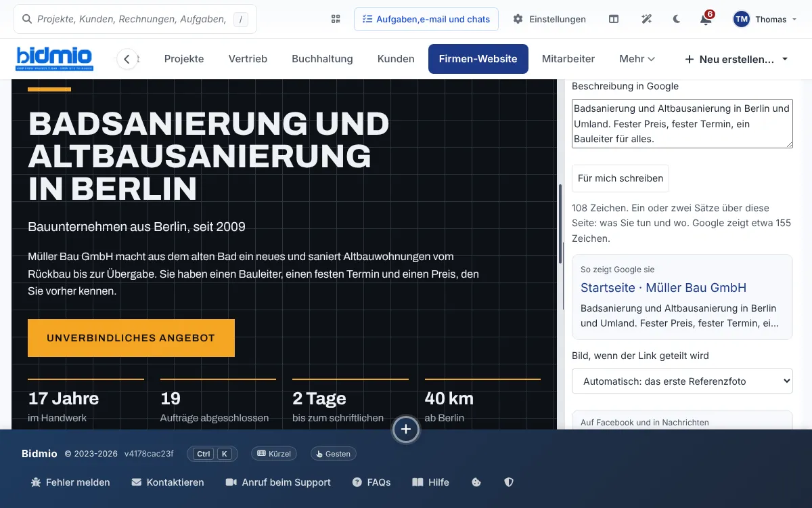Click the shield privacy icon in footer
The image size is (812, 508).
click(509, 482)
